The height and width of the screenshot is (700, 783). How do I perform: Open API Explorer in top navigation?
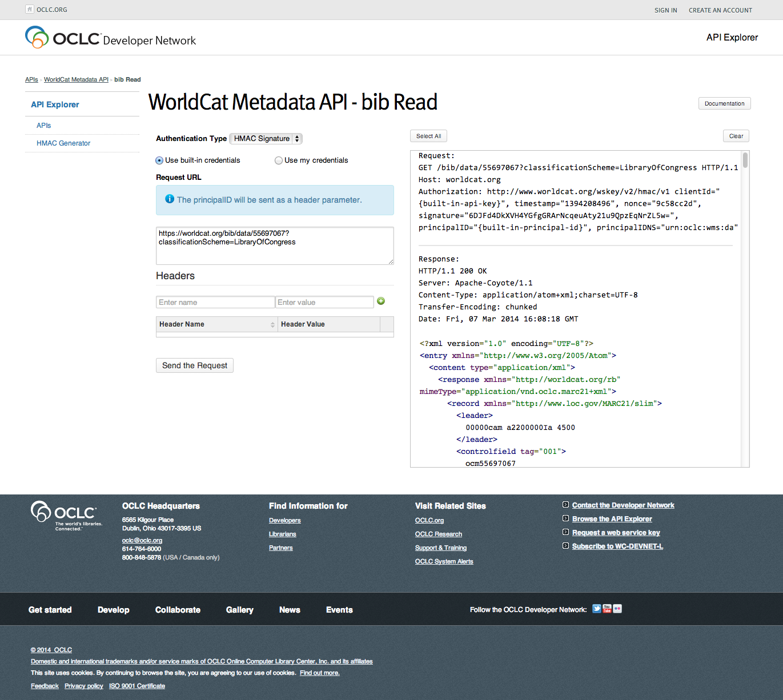[x=732, y=37]
